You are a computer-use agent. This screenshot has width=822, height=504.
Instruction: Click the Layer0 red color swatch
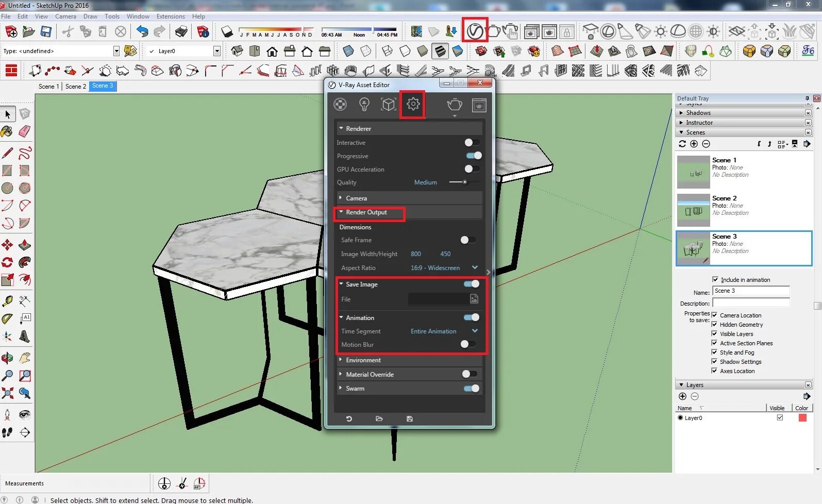(802, 417)
